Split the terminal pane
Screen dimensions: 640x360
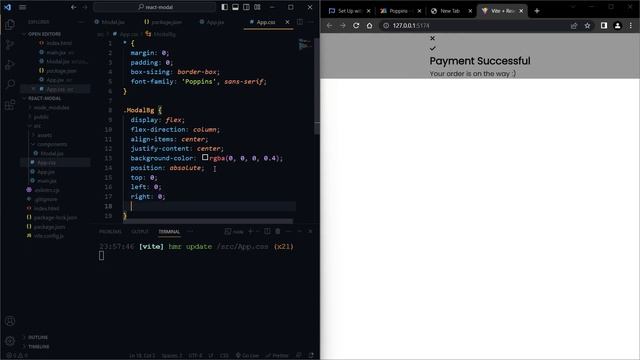point(267,231)
